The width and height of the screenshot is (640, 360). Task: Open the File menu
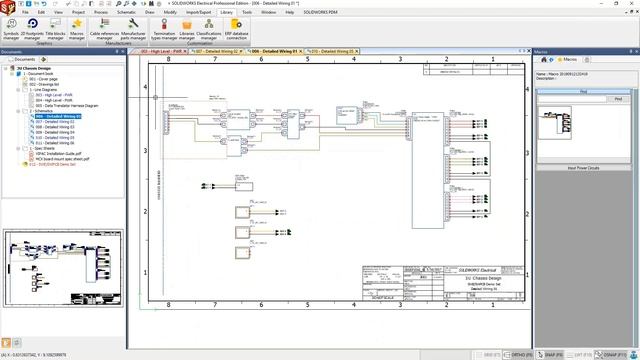(25, 12)
